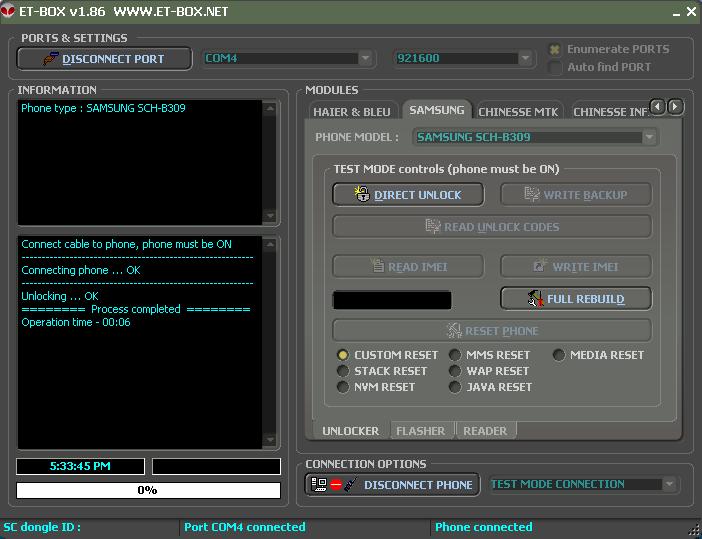Viewport: 702px width, 539px height.
Task: Open the Phone Model dropdown
Action: pyautogui.click(x=649, y=137)
